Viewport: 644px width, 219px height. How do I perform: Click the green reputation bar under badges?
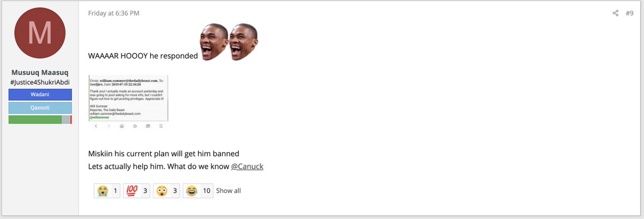(x=40, y=120)
